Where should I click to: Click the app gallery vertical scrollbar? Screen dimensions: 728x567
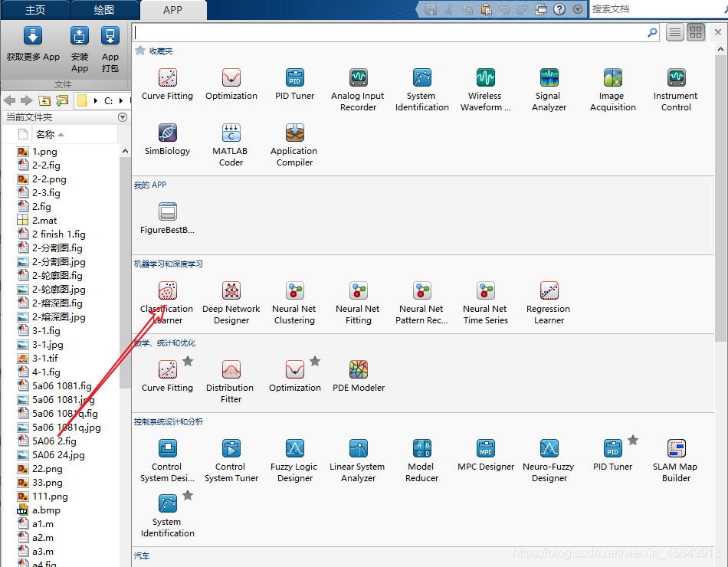[720, 198]
